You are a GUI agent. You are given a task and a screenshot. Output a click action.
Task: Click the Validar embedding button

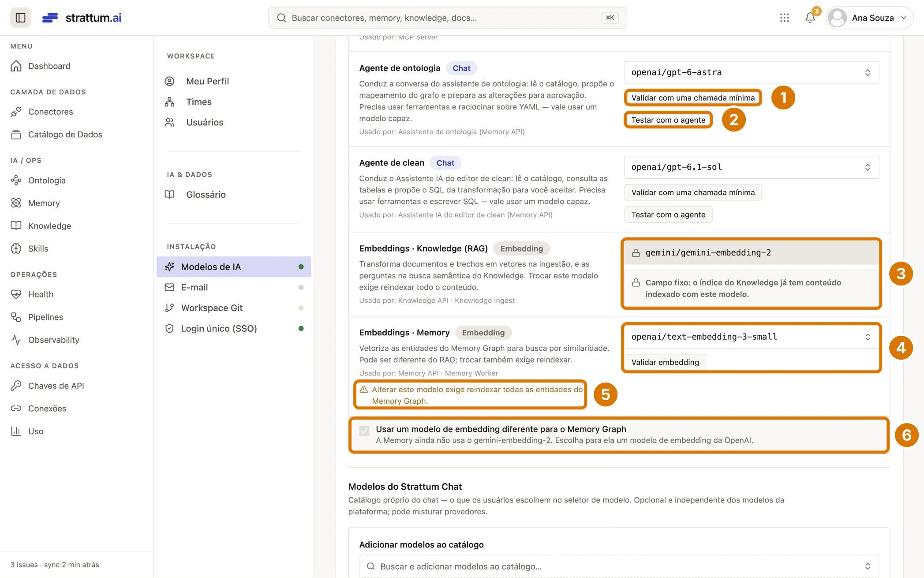click(665, 362)
